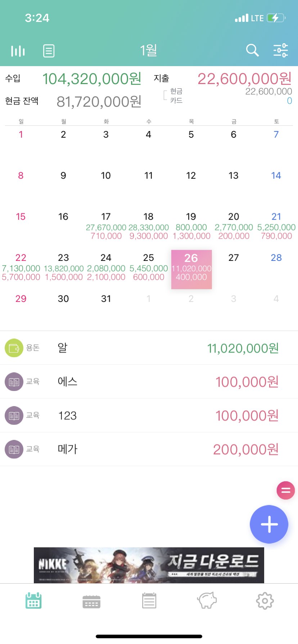
Task: Tap the search magnifier icon
Action: click(x=252, y=51)
